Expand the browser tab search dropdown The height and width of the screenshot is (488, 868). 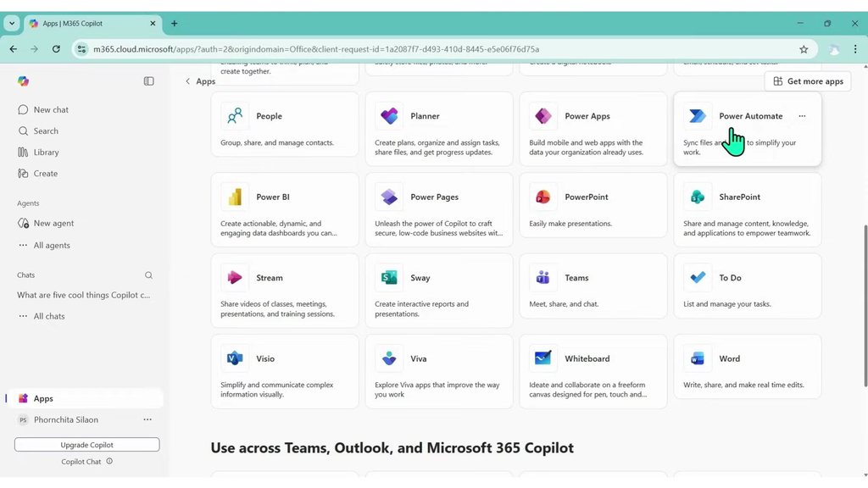[12, 24]
